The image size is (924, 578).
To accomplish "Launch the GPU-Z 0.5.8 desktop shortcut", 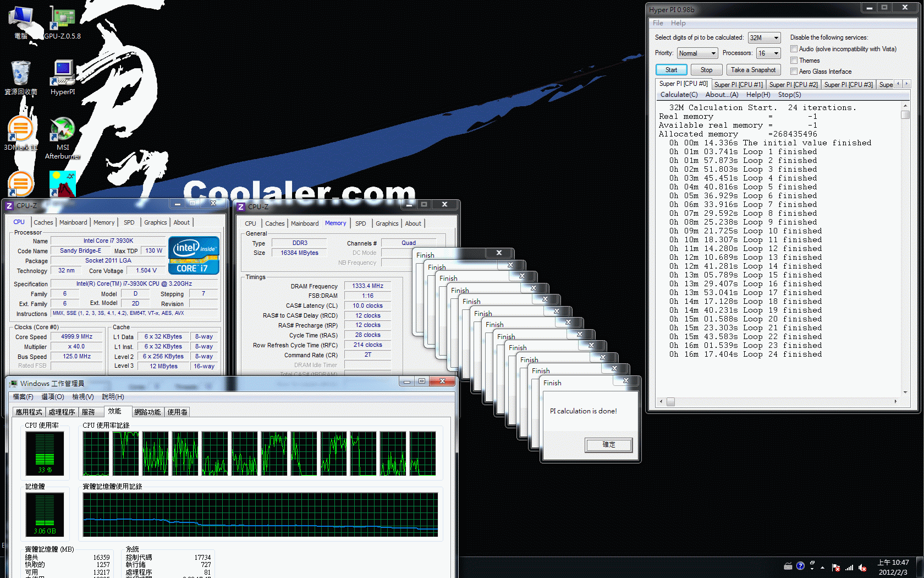I will point(63,23).
